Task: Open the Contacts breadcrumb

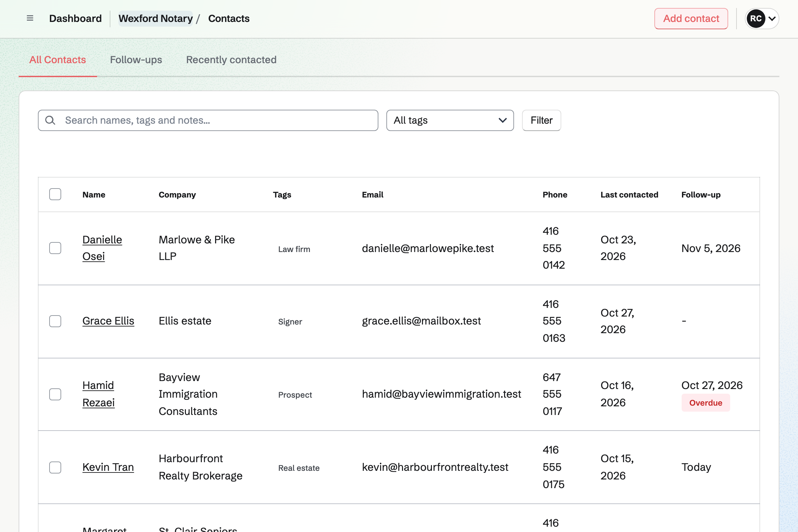Action: 229,18
